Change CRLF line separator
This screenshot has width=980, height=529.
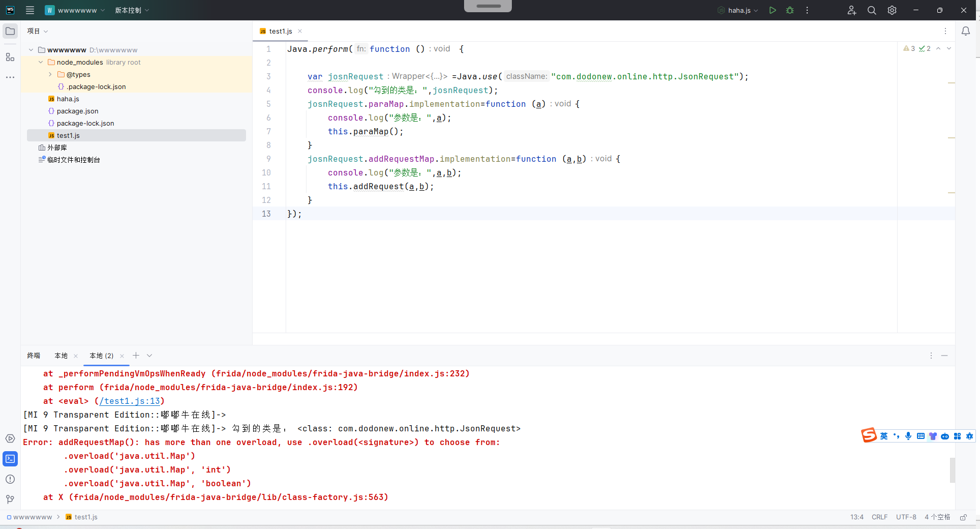(x=879, y=517)
